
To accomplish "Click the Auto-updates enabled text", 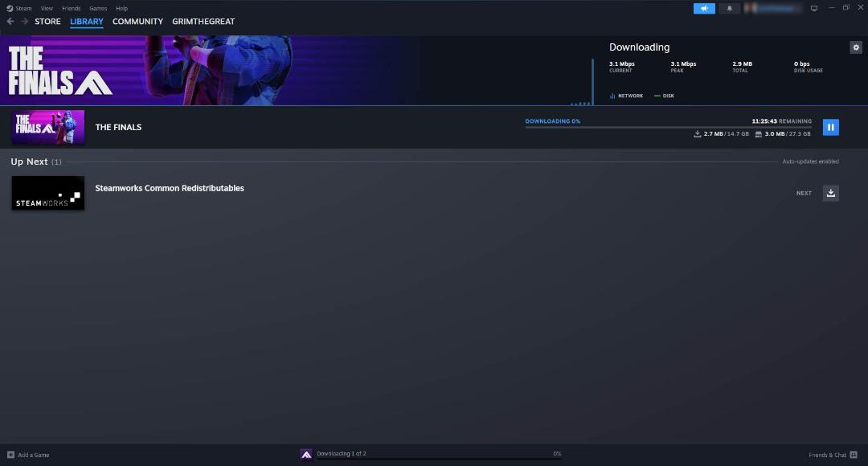I will point(810,161).
